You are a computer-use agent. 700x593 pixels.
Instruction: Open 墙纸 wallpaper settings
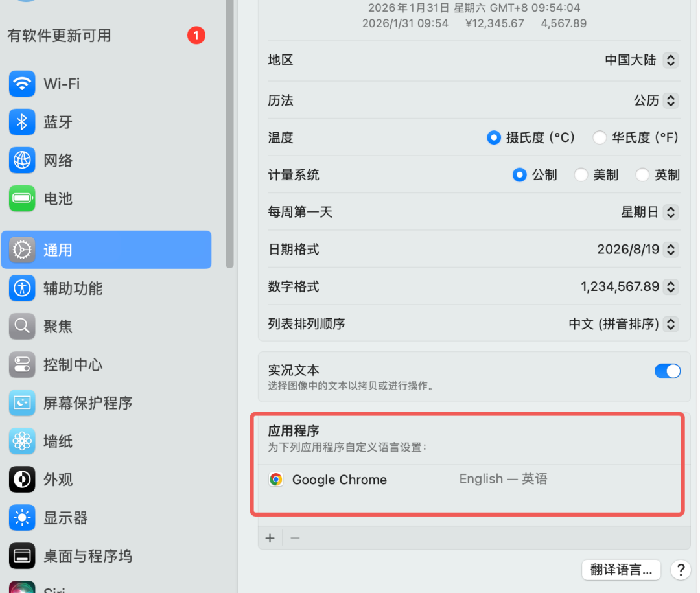point(56,441)
